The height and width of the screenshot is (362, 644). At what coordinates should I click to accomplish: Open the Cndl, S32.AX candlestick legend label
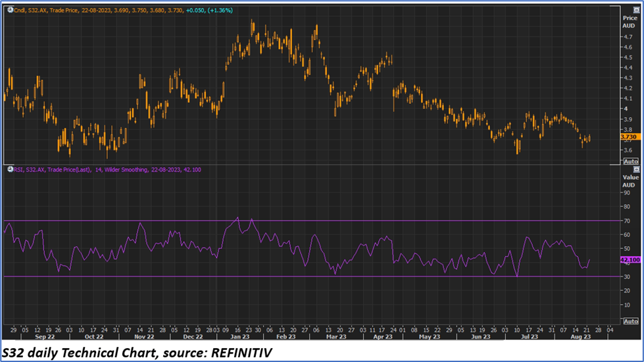[x=32, y=9]
